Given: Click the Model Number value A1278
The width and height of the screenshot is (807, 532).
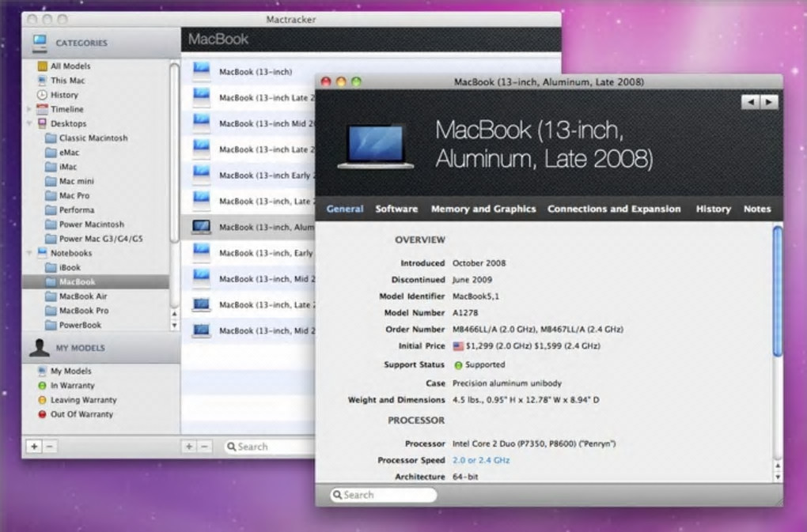Looking at the screenshot, I should point(465,312).
